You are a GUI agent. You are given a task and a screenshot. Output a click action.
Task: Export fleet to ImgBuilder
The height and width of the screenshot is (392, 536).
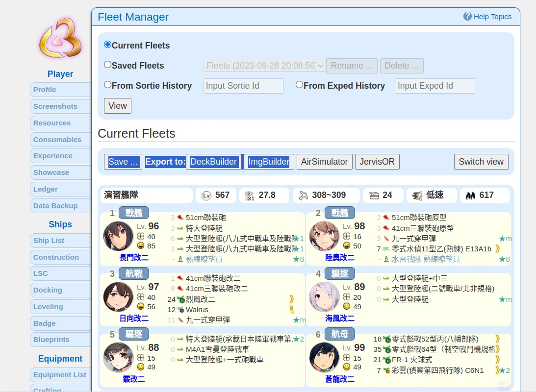click(269, 162)
